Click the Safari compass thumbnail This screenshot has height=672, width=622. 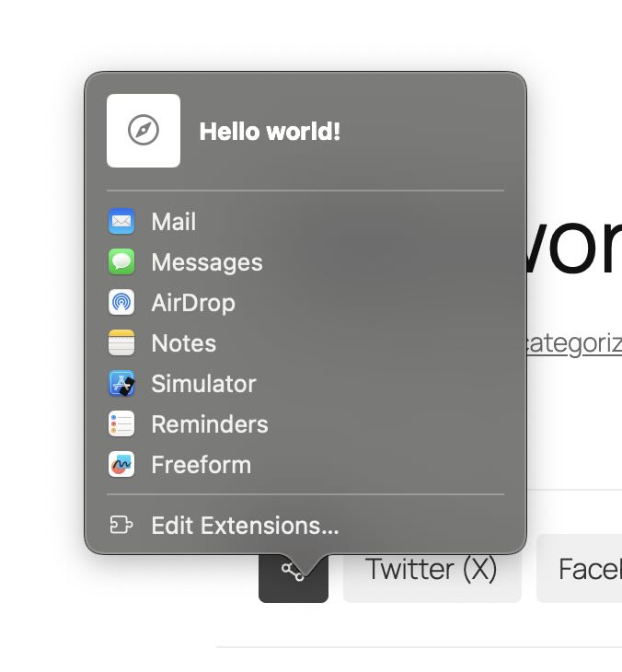click(x=144, y=131)
